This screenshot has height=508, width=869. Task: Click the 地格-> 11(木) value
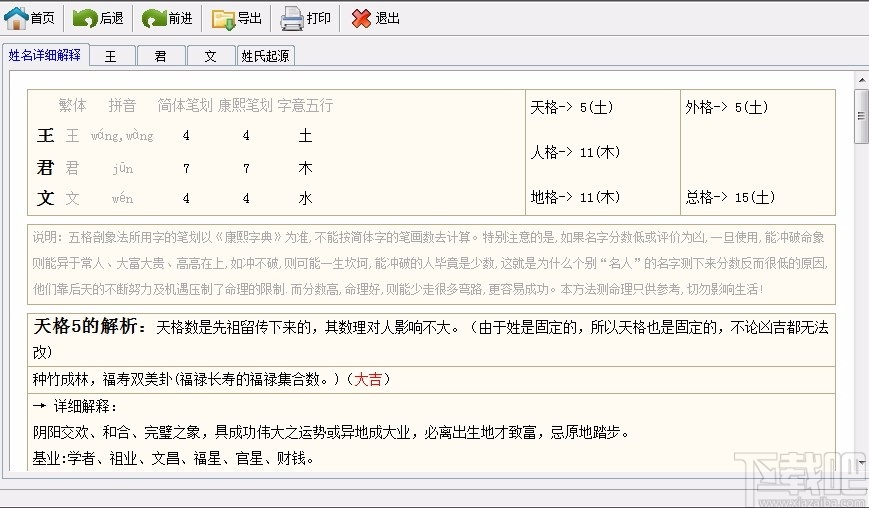[575, 197]
